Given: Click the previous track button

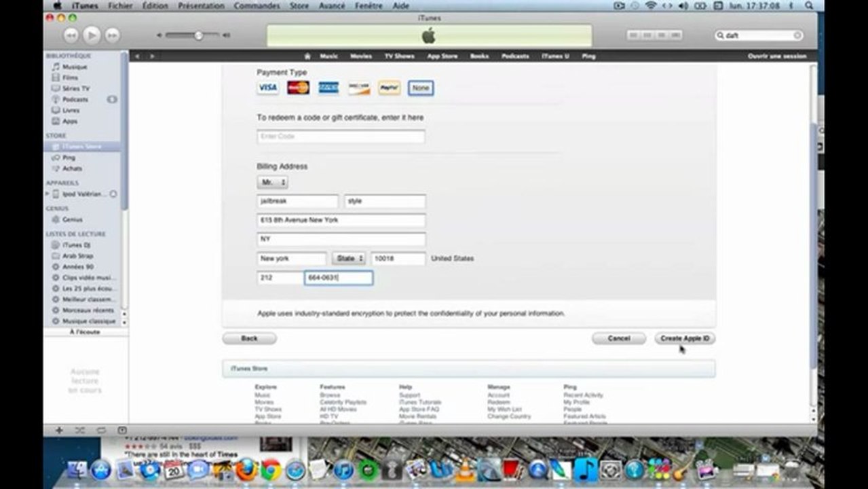Looking at the screenshot, I should pyautogui.click(x=71, y=35).
